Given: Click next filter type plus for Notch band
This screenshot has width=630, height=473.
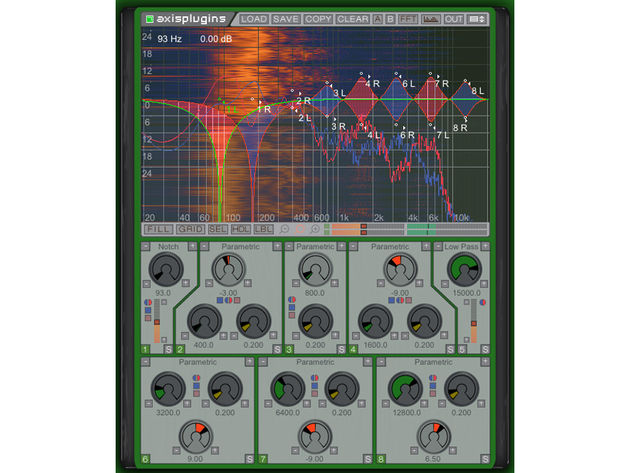Looking at the screenshot, I should point(193,246).
